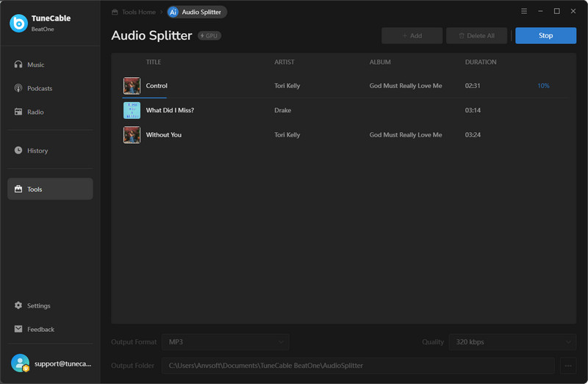Screen dimensions: 588x384
Task: Open the Podcasts sidebar icon
Action: click(x=18, y=88)
